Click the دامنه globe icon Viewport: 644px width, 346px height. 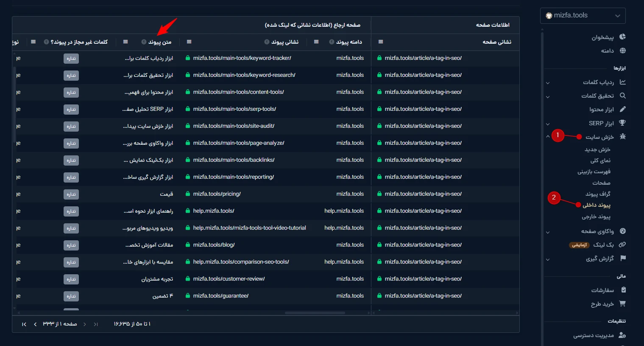[x=622, y=51]
